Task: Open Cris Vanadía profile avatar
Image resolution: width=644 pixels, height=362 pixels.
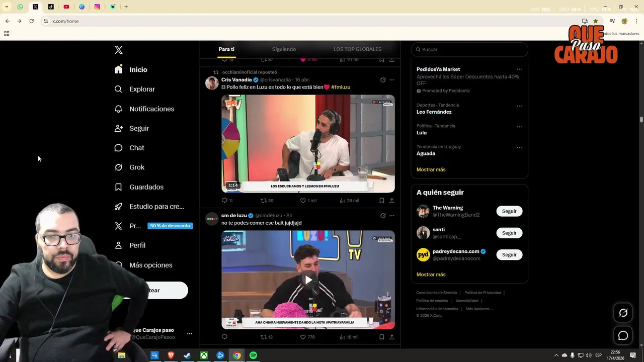Action: pos(212,83)
